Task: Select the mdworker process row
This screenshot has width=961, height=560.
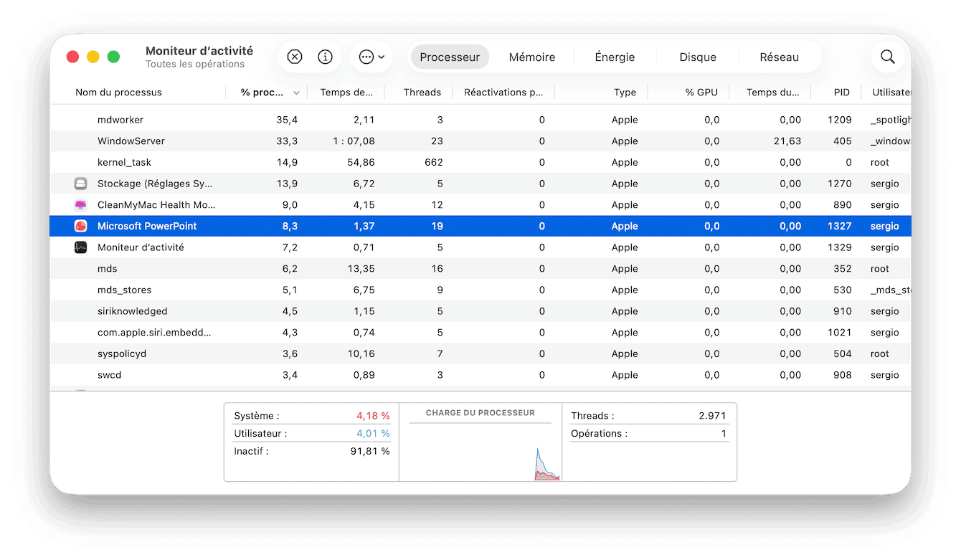Action: coord(480,120)
